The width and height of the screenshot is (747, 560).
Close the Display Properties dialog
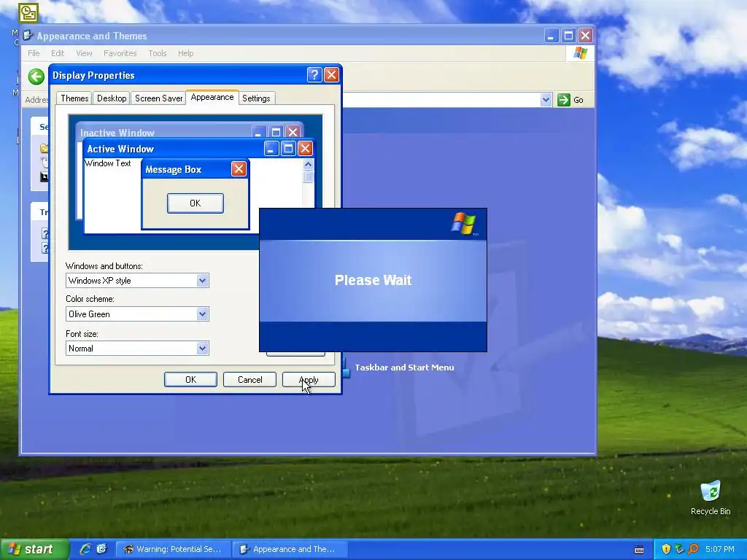coord(331,75)
